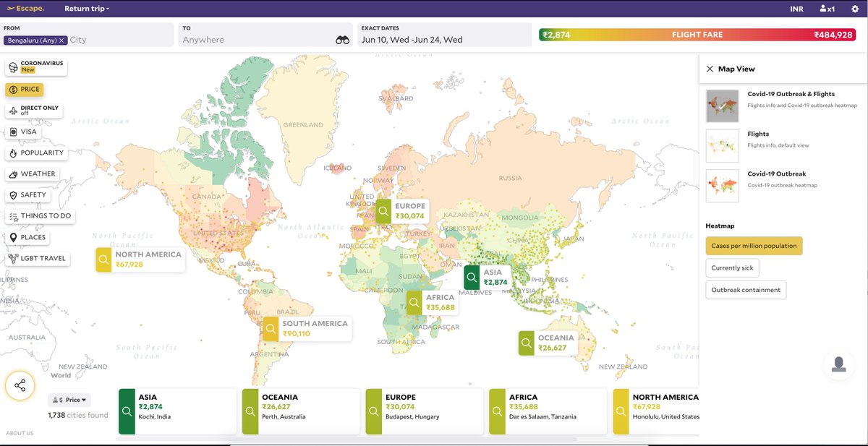
Task: Open the LGBT Travel filter
Action: [38, 258]
